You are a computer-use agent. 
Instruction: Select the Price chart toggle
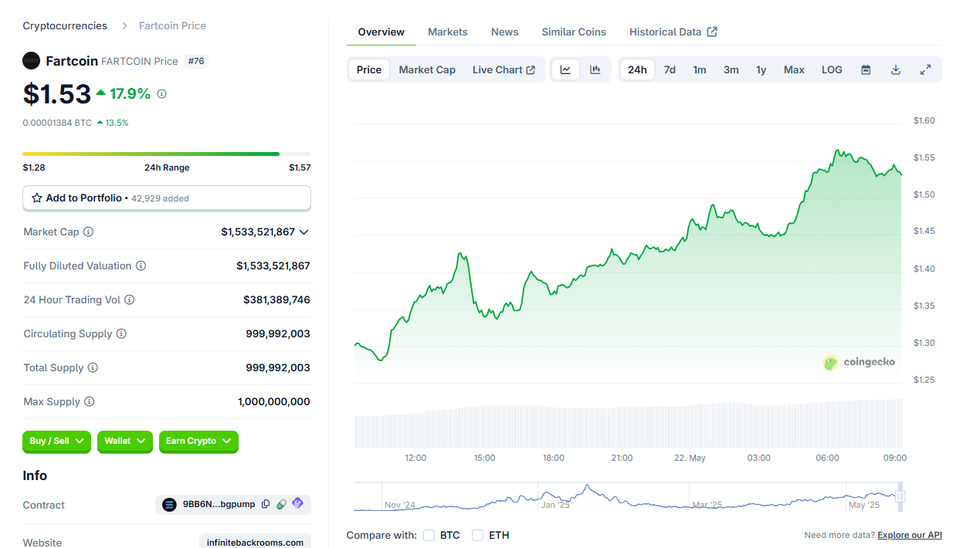point(369,69)
